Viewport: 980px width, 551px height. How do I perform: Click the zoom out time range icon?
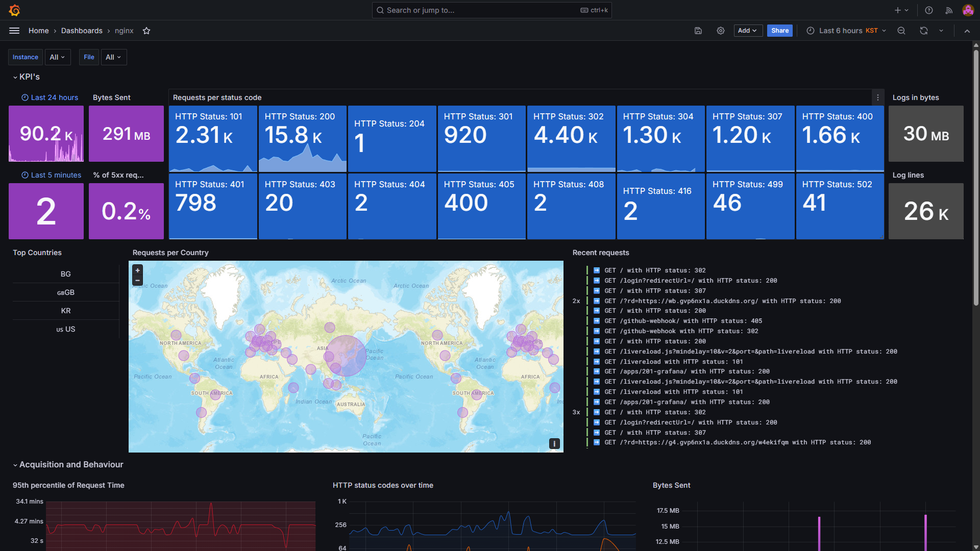(901, 31)
